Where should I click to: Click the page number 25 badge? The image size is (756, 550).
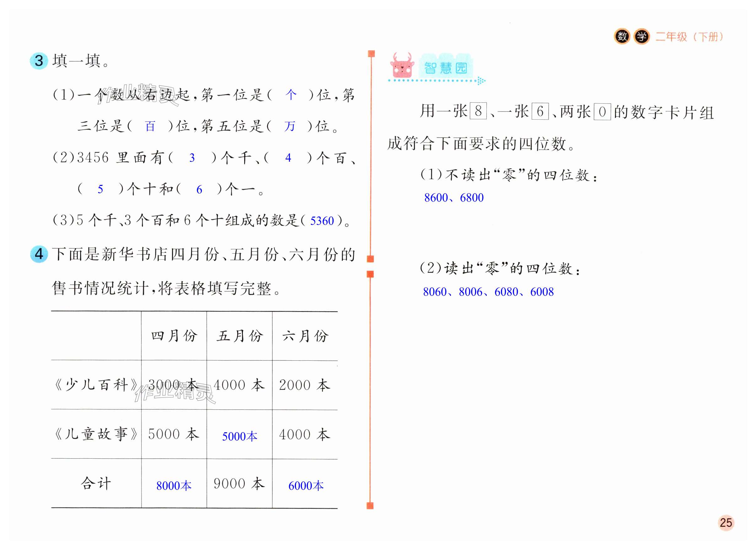coord(726,523)
